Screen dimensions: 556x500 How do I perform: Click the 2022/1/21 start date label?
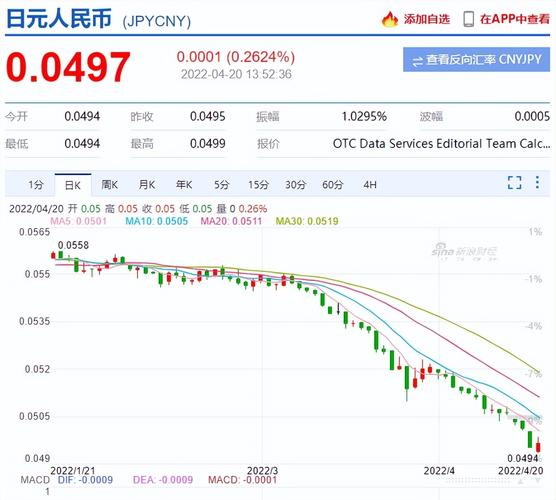[73, 471]
